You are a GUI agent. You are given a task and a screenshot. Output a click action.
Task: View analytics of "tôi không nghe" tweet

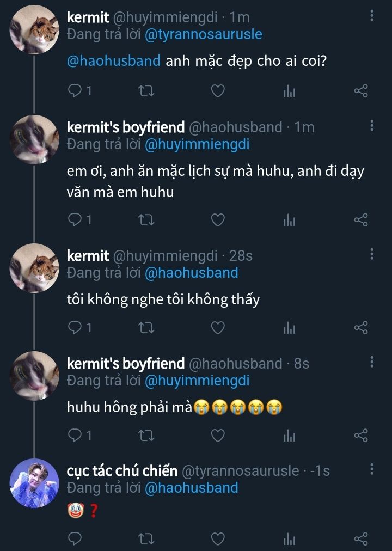point(289,327)
